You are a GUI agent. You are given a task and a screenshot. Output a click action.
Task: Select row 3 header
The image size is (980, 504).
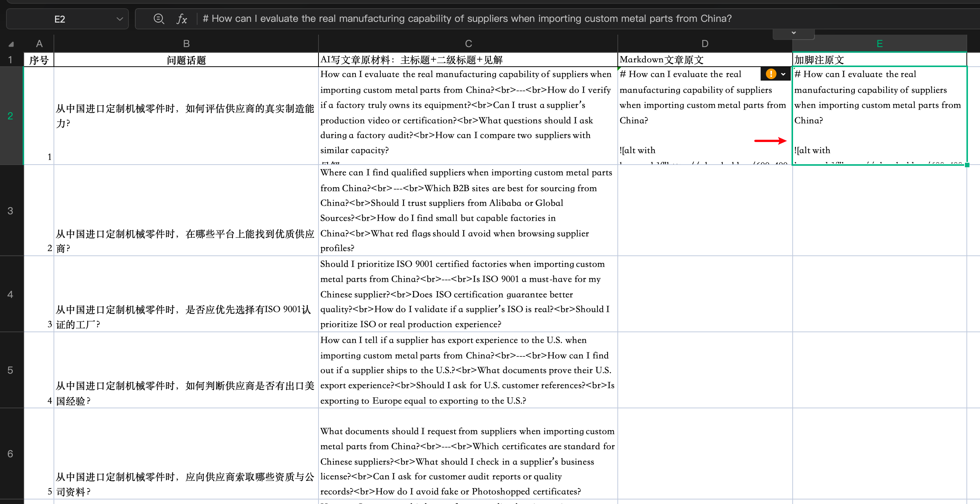pyautogui.click(x=11, y=211)
